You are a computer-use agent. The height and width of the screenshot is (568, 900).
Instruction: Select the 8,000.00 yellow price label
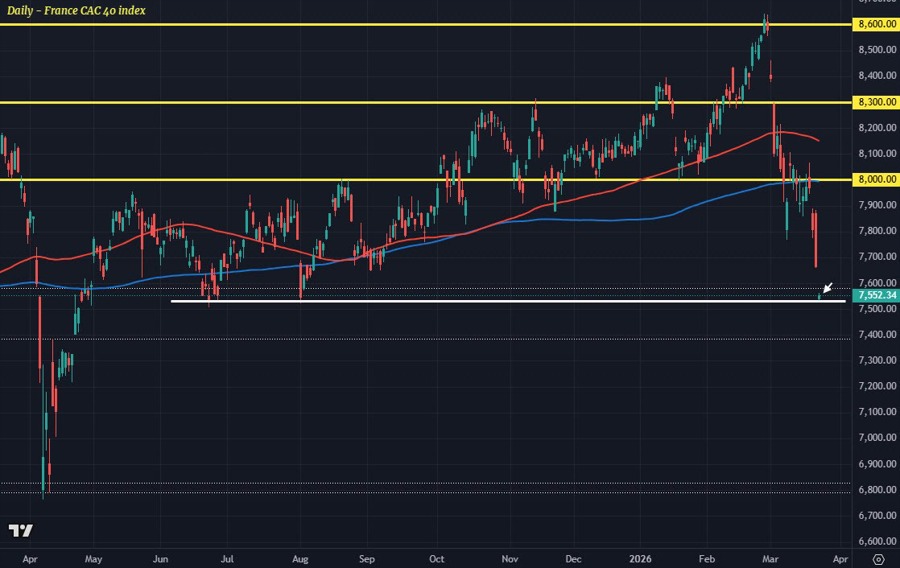point(876,180)
